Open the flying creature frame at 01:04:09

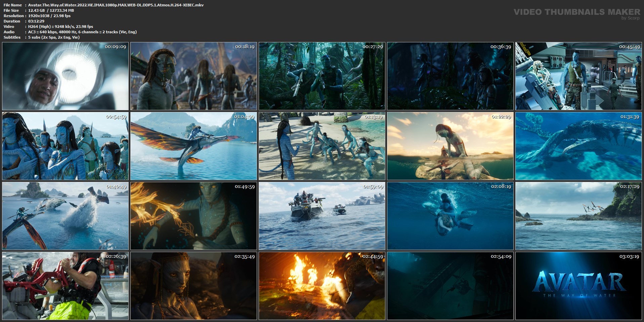[194, 146]
